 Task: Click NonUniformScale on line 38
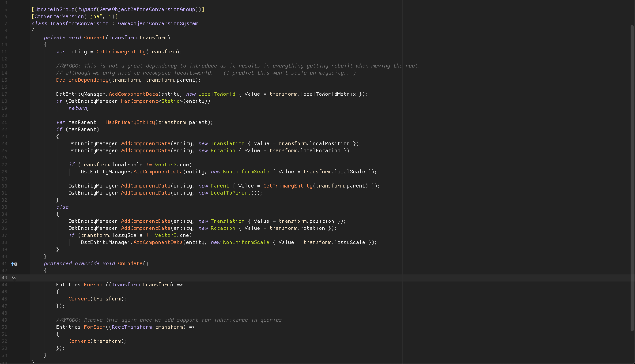tap(246, 242)
